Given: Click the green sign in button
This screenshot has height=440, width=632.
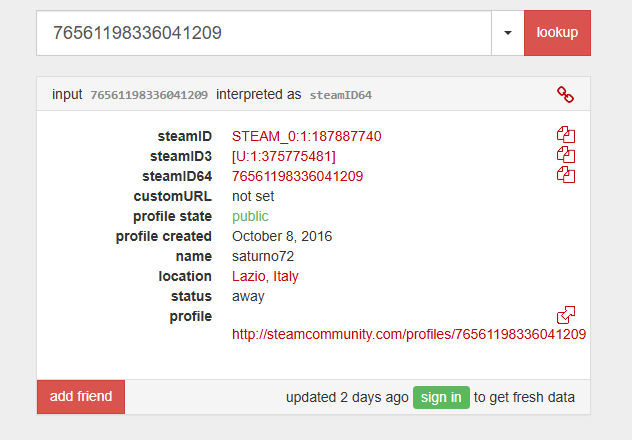Looking at the screenshot, I should [441, 397].
